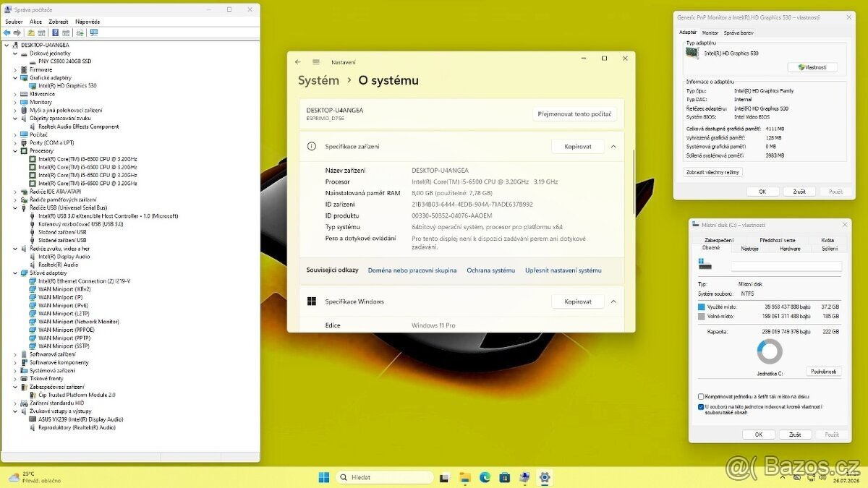Open Microsoft Store from the taskbar
868x488 pixels.
[504, 477]
